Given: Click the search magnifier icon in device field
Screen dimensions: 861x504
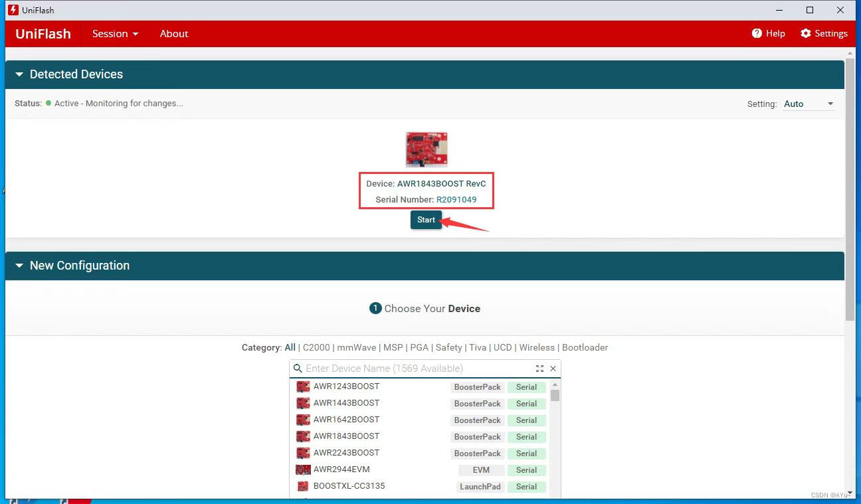Looking at the screenshot, I should tap(298, 369).
